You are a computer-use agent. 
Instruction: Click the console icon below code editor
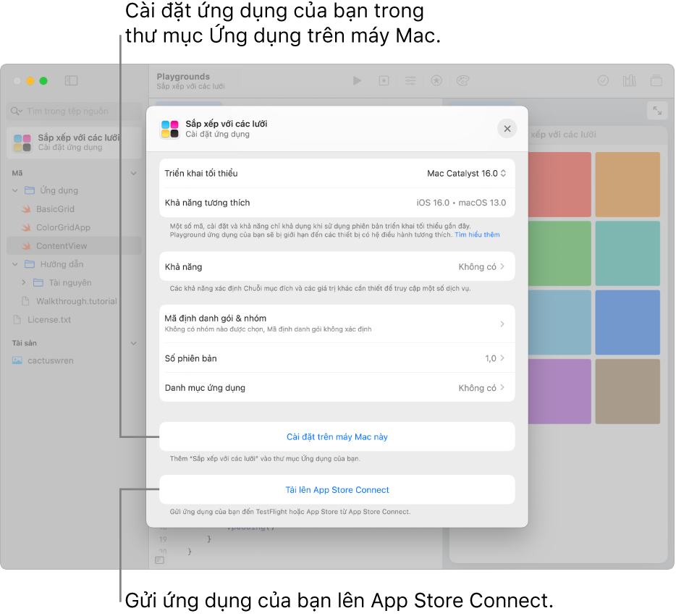[159, 560]
